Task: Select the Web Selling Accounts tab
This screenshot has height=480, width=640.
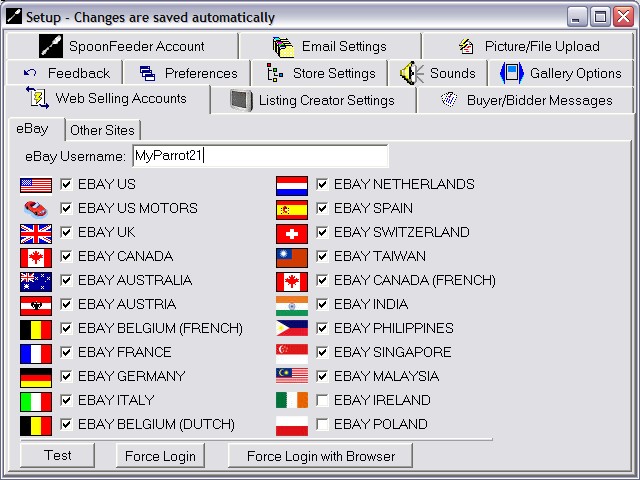Action: pyautogui.click(x=108, y=98)
